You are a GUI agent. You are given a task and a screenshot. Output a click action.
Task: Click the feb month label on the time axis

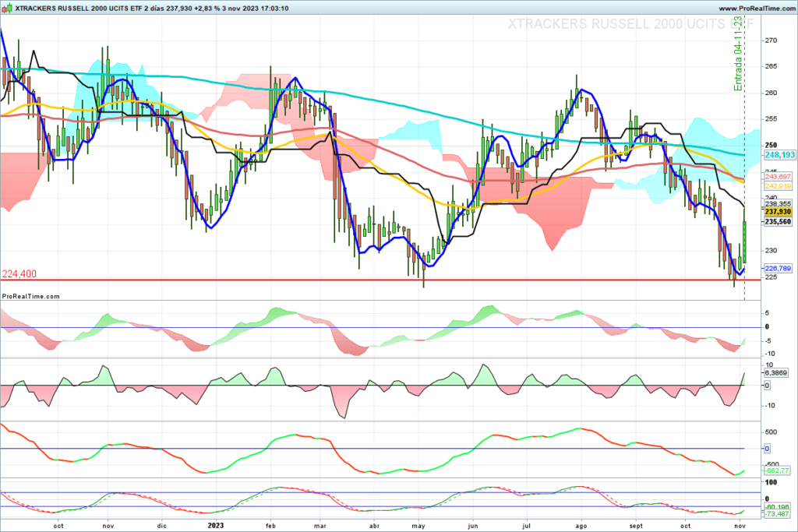pyautogui.click(x=270, y=526)
